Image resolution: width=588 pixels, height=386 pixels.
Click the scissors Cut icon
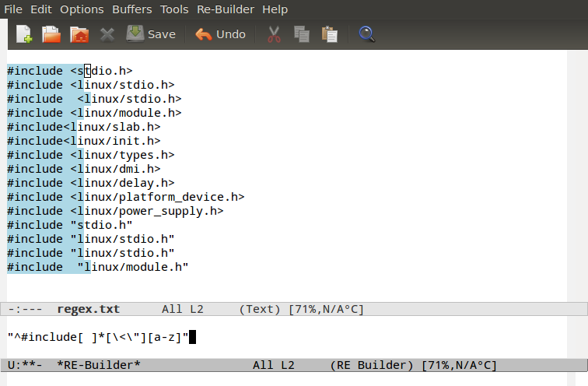point(274,34)
